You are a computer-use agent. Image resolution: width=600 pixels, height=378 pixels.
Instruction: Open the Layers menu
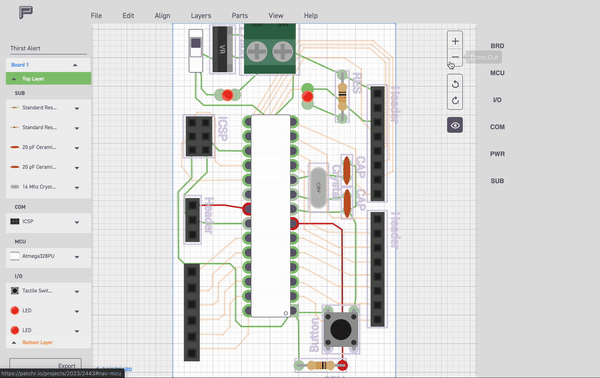[201, 16]
